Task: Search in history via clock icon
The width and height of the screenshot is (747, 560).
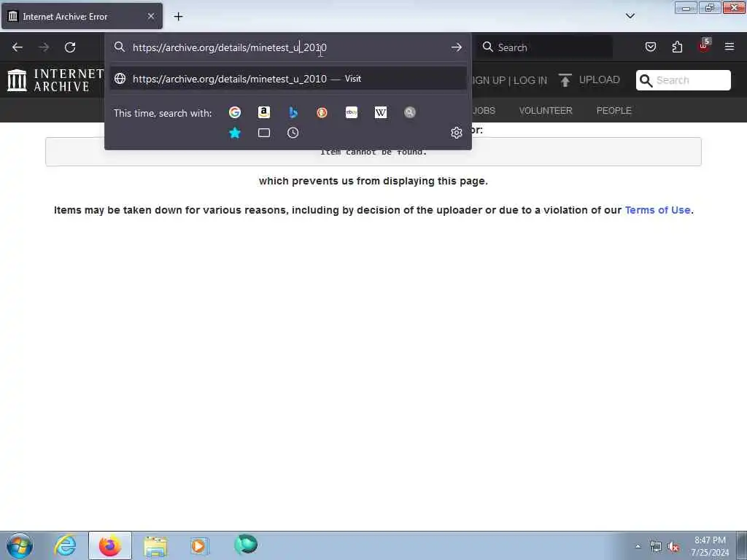Action: [293, 133]
